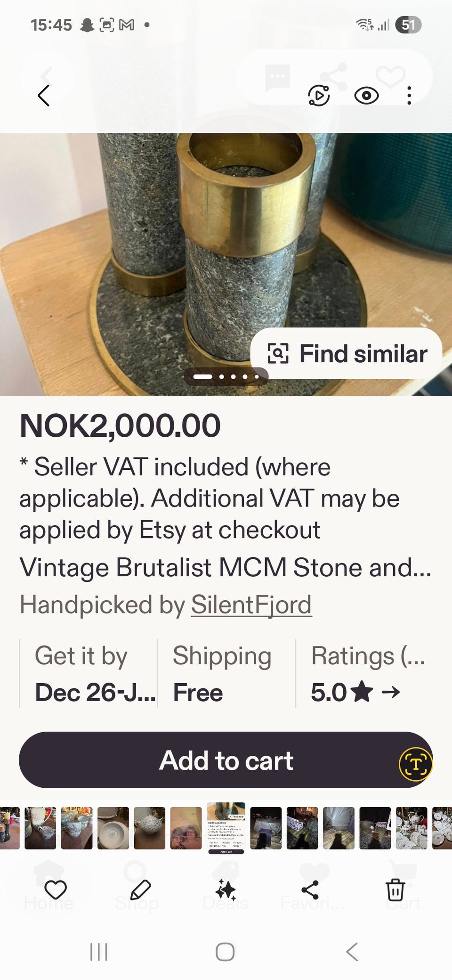
Task: Tap the Find similar button
Action: coord(346,354)
